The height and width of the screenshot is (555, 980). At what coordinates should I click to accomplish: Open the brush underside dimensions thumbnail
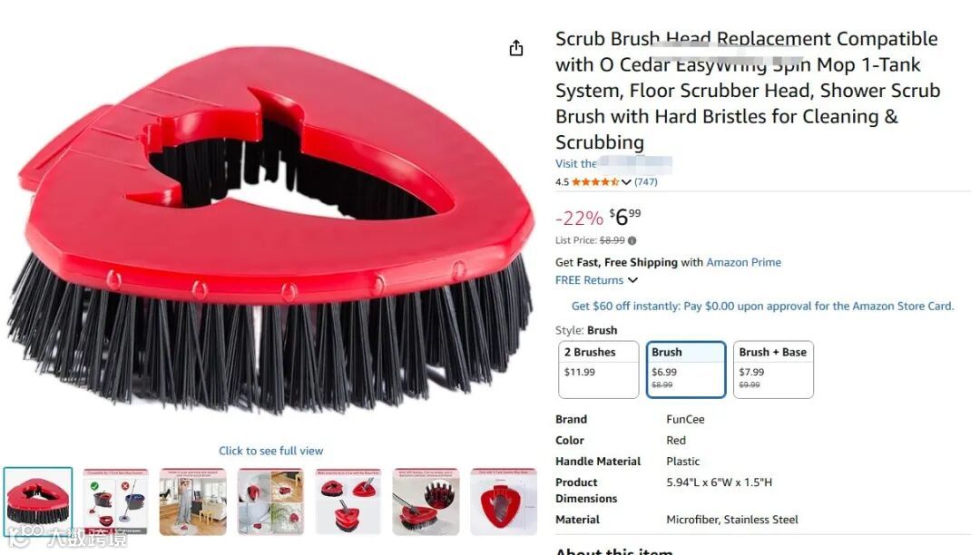coord(504,501)
